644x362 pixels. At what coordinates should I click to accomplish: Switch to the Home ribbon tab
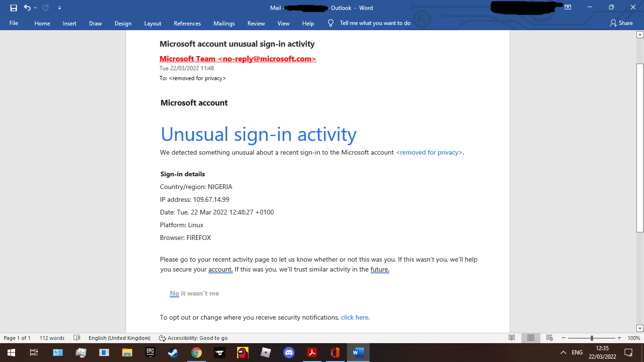coord(42,23)
